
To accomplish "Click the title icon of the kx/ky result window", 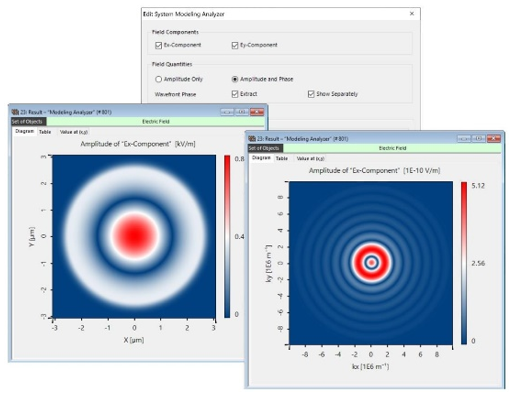I will tap(252, 139).
